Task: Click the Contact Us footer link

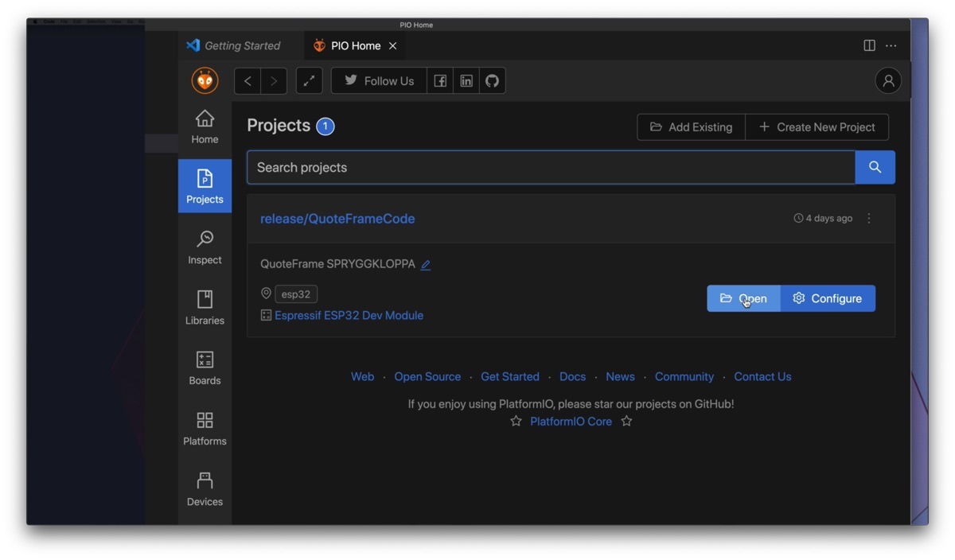Action: [762, 377]
